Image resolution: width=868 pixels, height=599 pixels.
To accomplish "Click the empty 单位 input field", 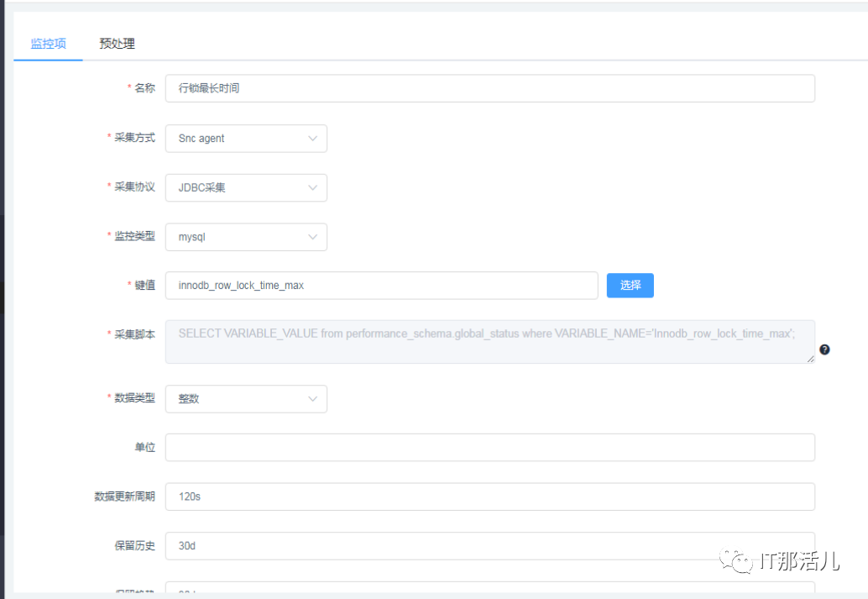I will click(489, 448).
